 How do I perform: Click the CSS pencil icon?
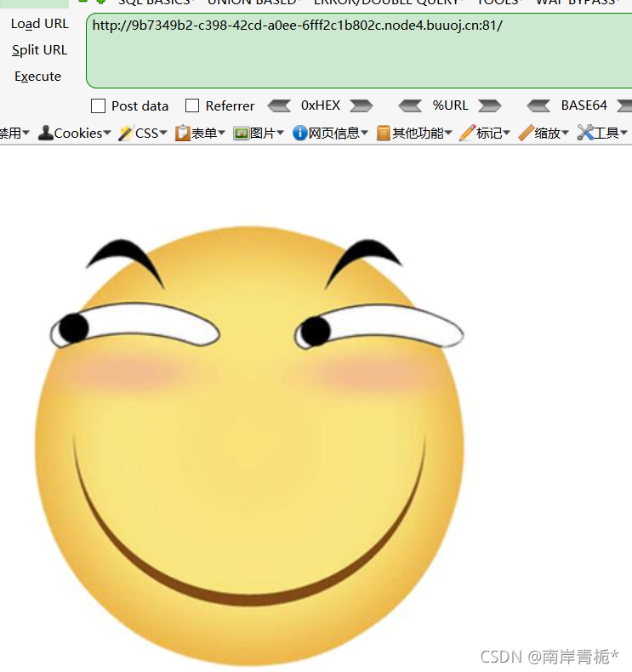(x=126, y=133)
